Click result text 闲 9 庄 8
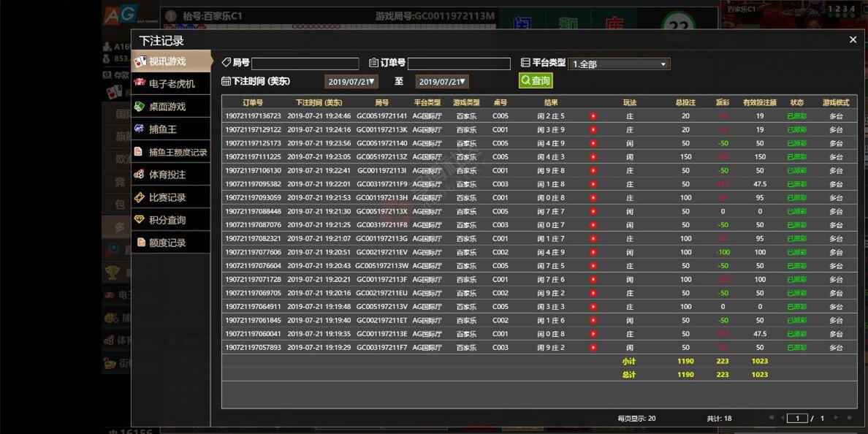Screen dimensions: 868x434 click(x=551, y=170)
